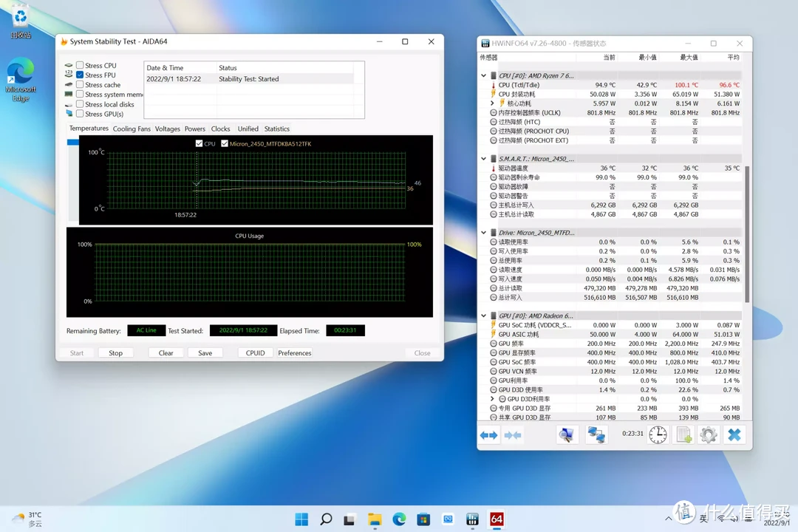Click HWiNFO blue X close sensors icon
The width and height of the screenshot is (798, 532).
pos(734,434)
